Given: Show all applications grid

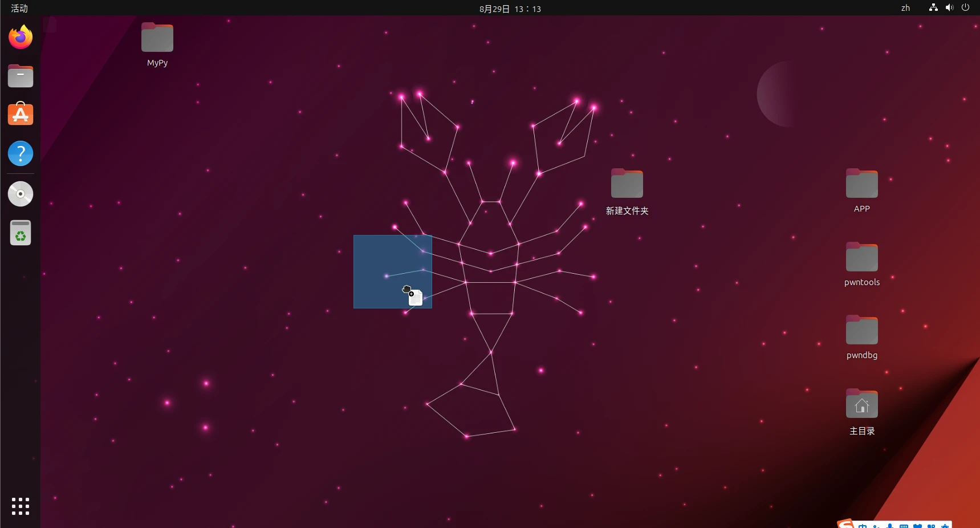Looking at the screenshot, I should pos(21,506).
